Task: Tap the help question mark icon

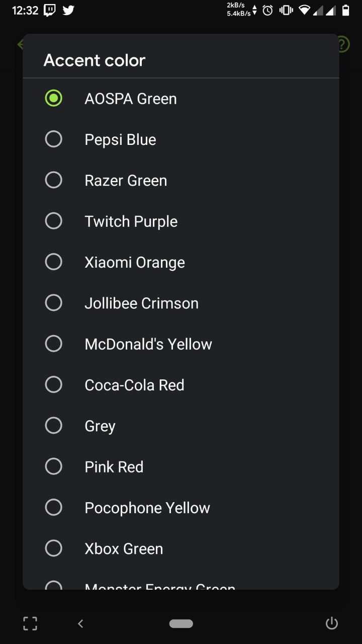Action: [343, 44]
